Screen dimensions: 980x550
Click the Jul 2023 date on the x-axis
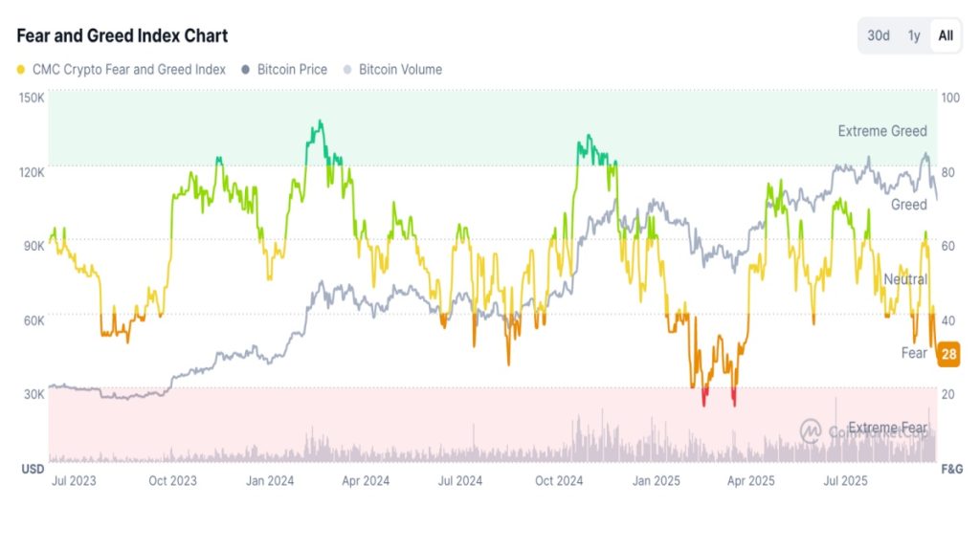(74, 481)
